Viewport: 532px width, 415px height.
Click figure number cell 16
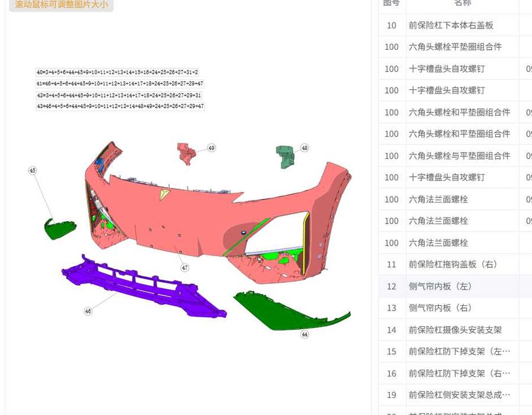point(392,373)
